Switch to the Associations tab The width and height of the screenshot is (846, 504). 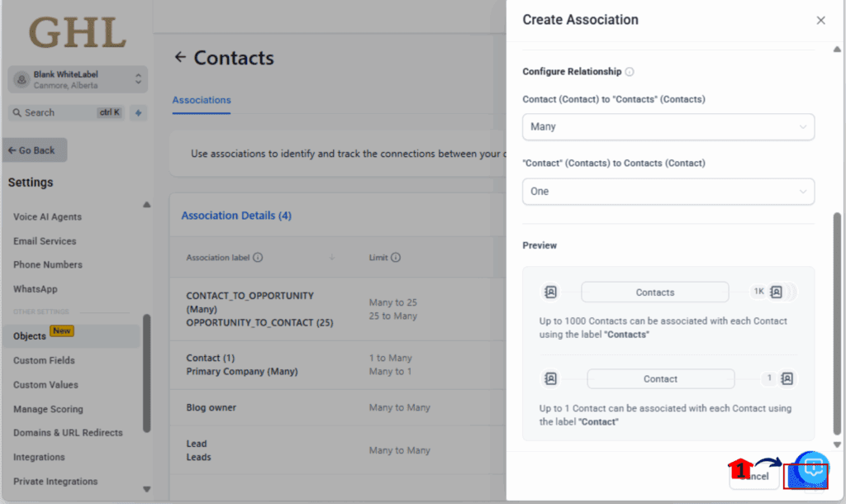[x=202, y=100]
